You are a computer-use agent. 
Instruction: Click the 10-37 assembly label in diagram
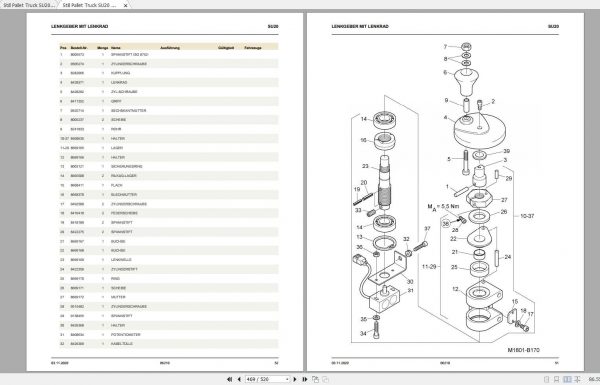(x=527, y=216)
